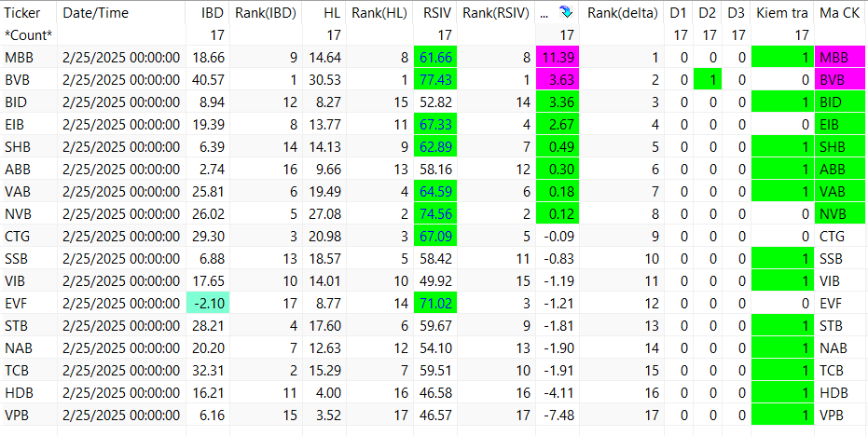The width and height of the screenshot is (868, 436).
Task: Click the 2.67 delta cell for EIB
Action: [557, 125]
